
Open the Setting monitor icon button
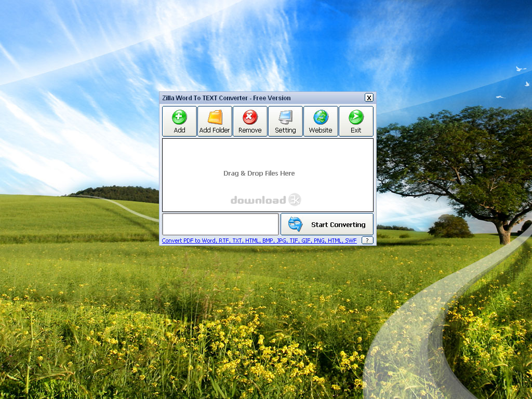(x=285, y=121)
